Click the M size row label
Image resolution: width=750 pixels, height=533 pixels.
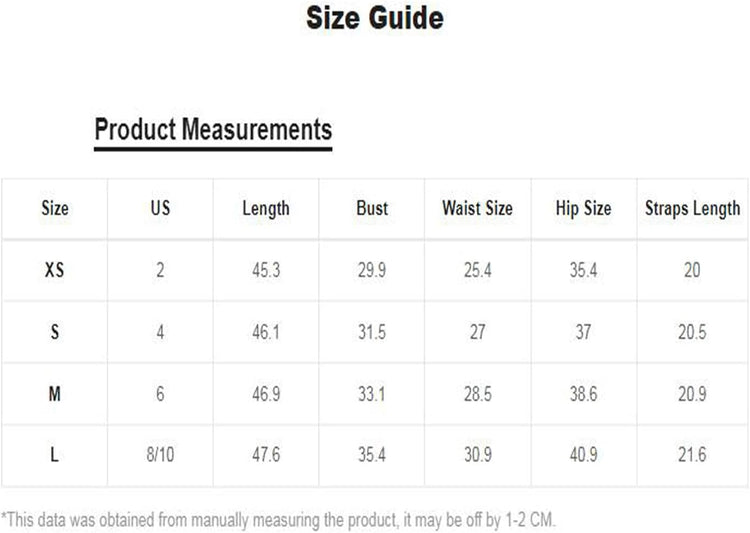(55, 394)
